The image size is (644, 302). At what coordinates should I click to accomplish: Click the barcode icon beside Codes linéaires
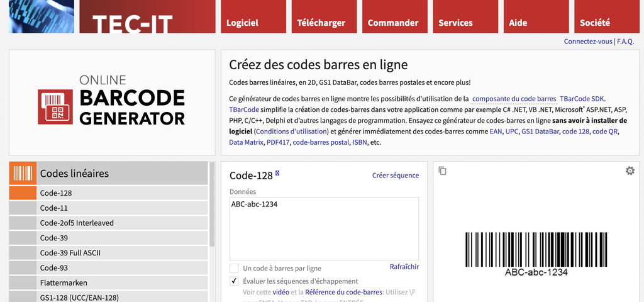click(23, 173)
